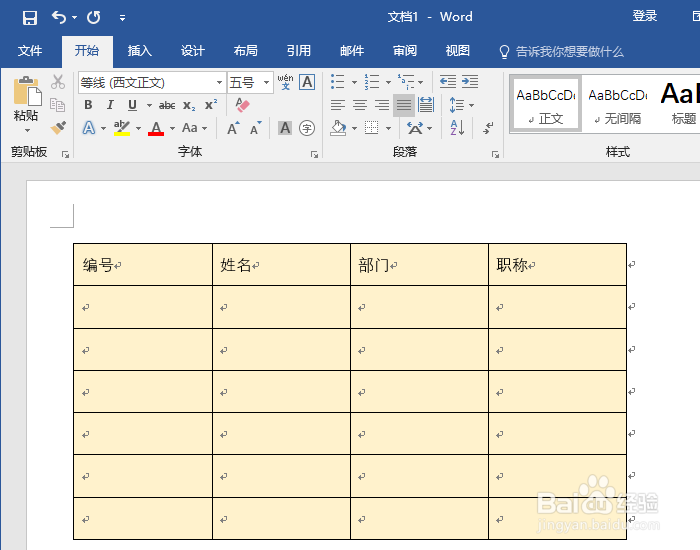Apply distributed alignment

point(426,105)
